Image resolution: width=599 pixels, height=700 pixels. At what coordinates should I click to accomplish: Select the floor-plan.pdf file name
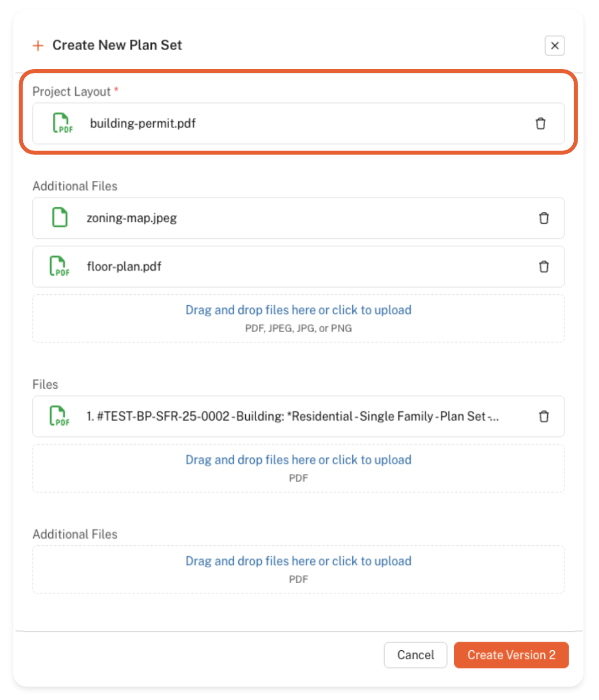coord(124,266)
